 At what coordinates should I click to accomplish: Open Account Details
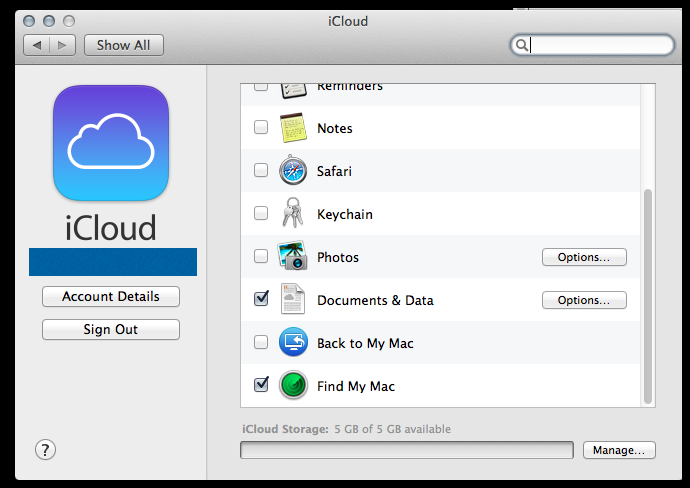click(111, 296)
